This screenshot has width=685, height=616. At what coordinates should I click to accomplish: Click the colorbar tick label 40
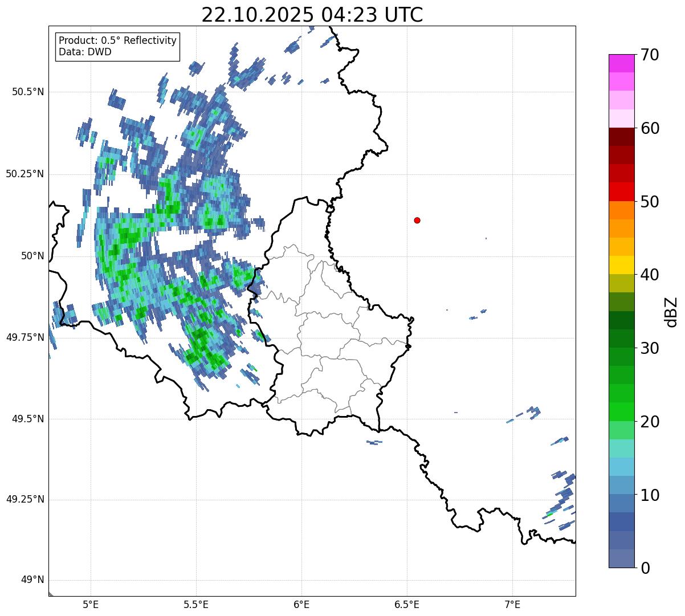(x=650, y=275)
